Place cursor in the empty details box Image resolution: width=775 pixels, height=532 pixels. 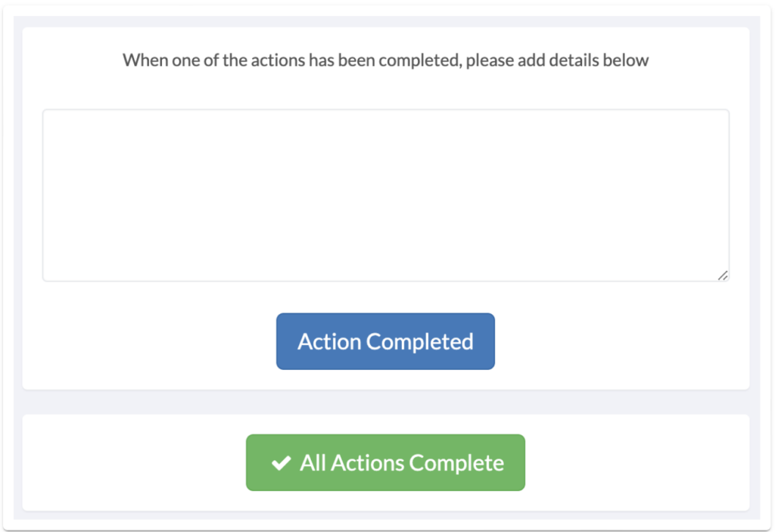[x=385, y=195]
